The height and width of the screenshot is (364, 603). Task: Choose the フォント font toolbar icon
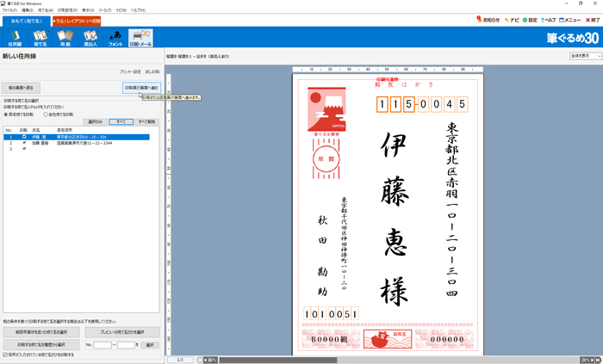pos(115,38)
